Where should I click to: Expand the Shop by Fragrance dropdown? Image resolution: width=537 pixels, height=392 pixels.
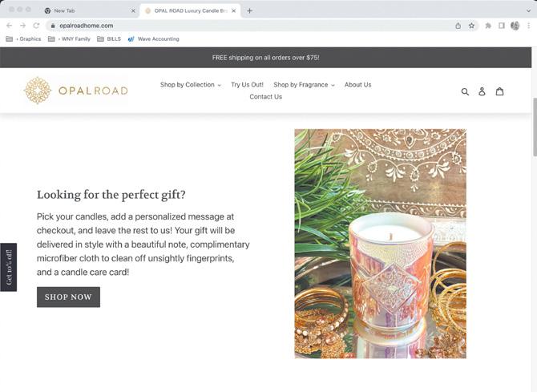304,85
